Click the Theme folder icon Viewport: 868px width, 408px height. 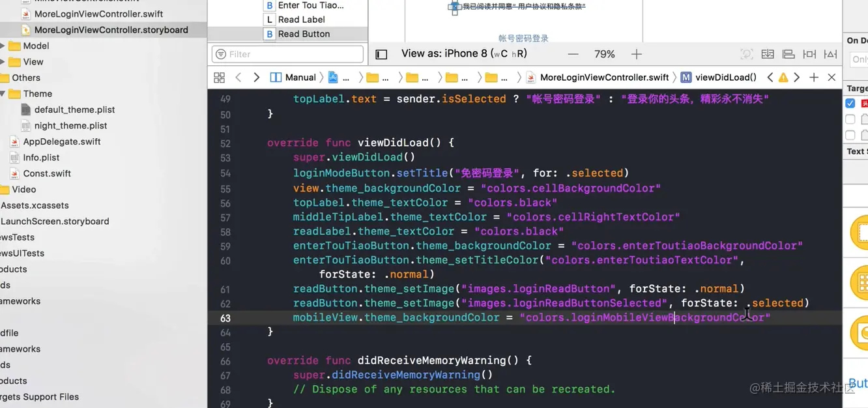[x=14, y=94]
